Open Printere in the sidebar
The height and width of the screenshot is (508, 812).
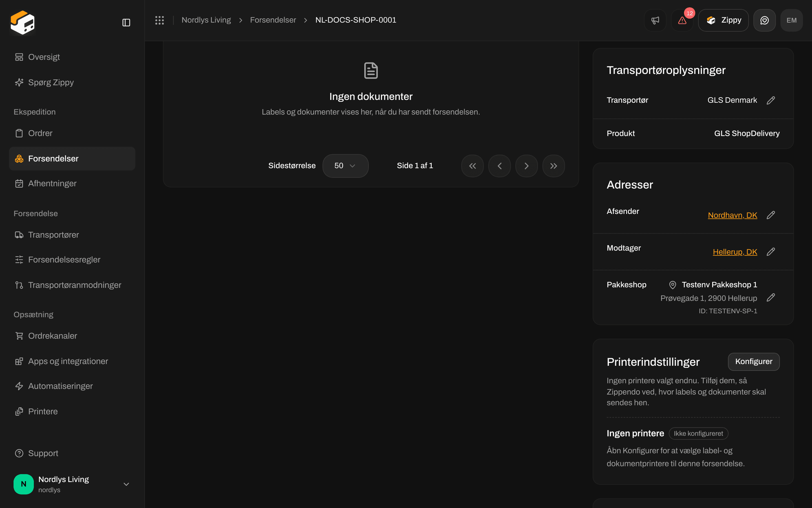(x=72, y=411)
